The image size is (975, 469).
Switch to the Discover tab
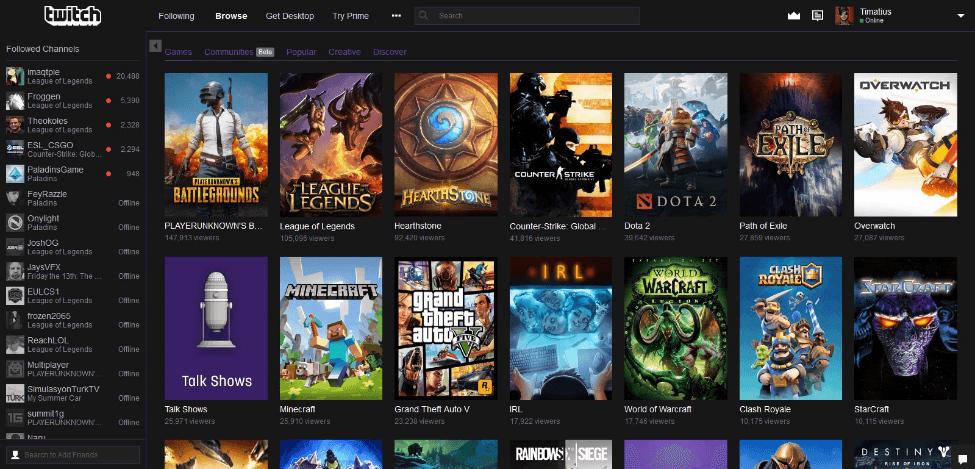390,52
